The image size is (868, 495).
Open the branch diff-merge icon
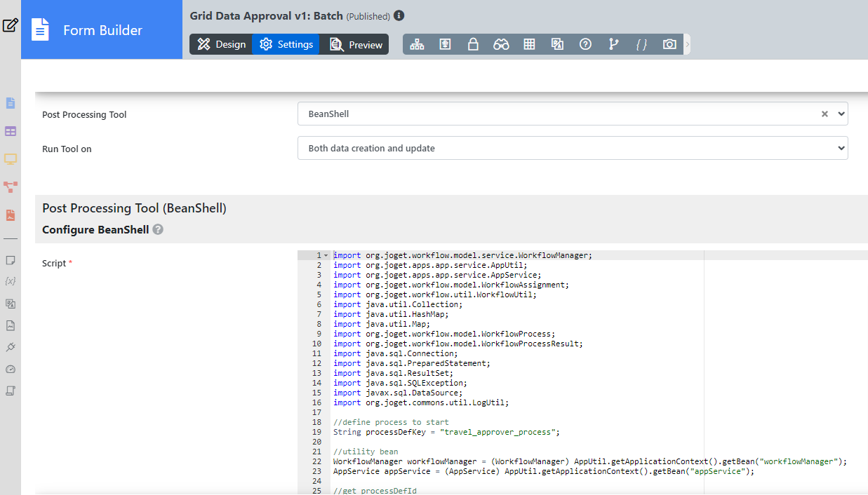tap(613, 44)
